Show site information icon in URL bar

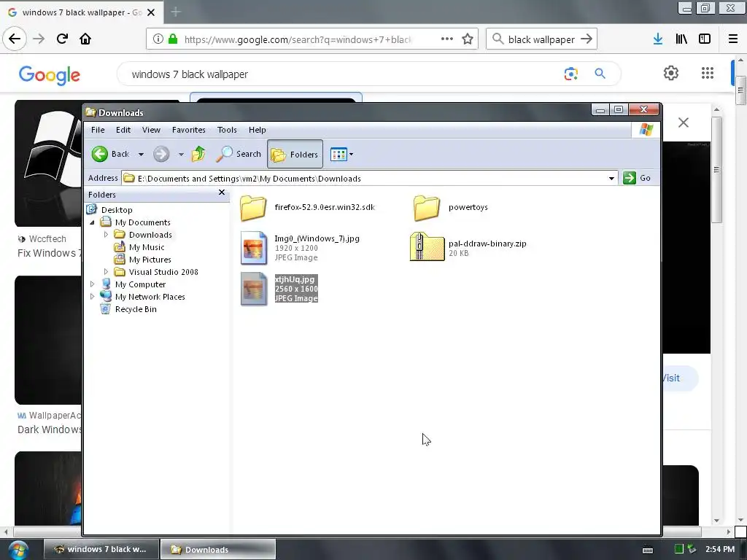158,39
